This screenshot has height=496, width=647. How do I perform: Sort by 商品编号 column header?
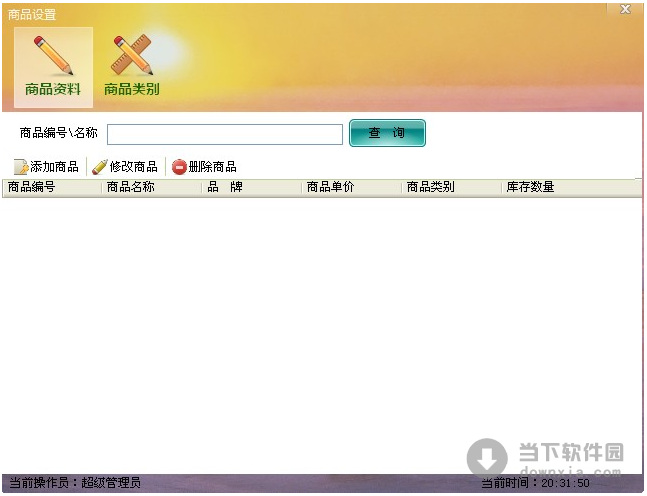point(52,188)
